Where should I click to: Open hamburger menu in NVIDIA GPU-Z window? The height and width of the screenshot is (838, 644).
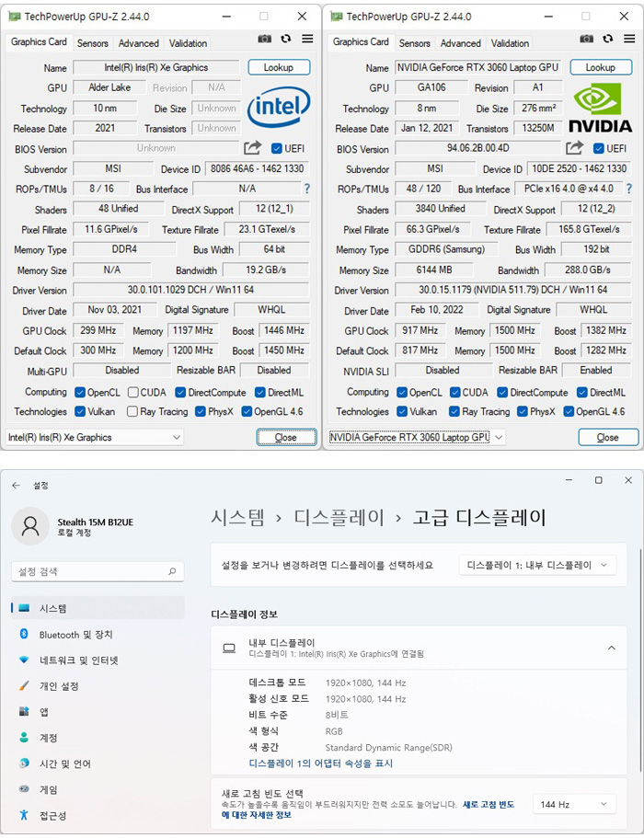629,39
